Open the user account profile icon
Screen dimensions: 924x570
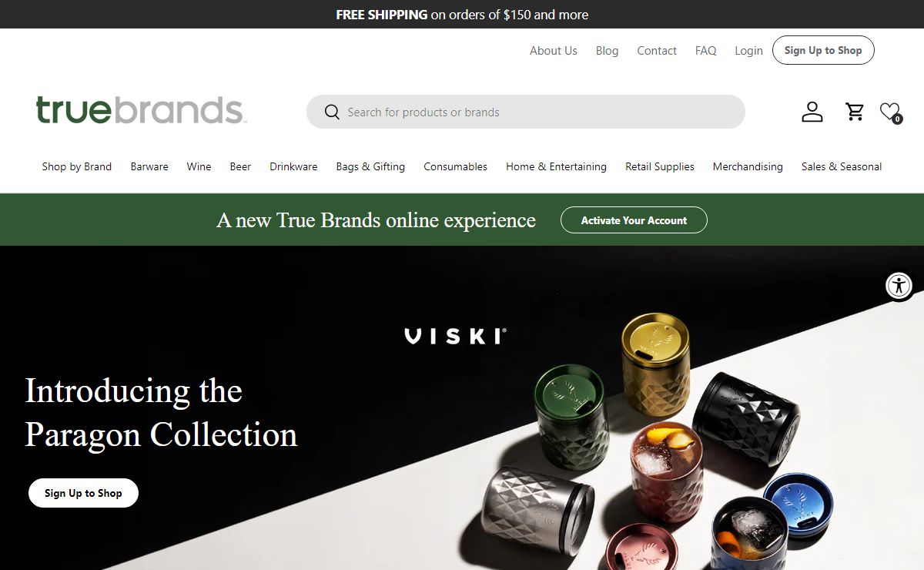pos(812,112)
